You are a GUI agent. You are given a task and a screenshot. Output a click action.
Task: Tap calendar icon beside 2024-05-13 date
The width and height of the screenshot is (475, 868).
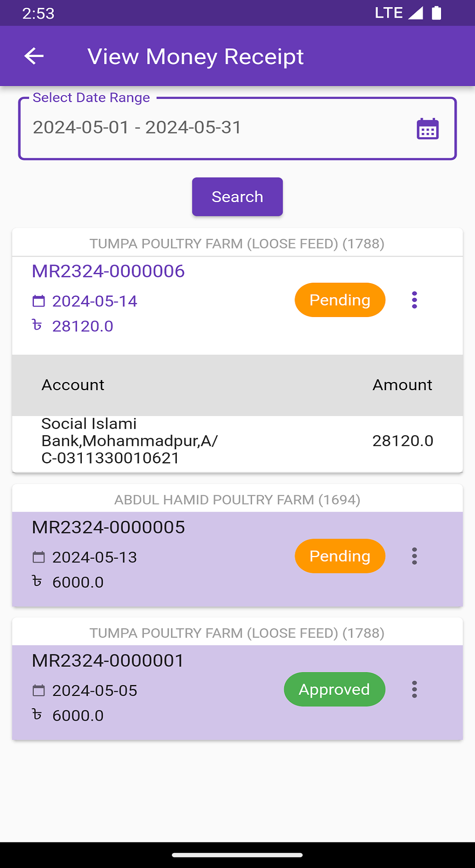38,557
